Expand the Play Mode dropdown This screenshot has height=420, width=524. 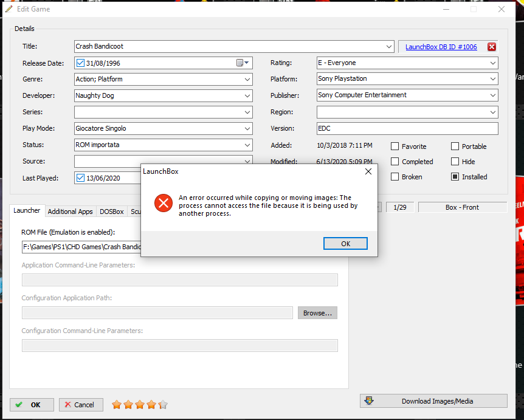[247, 129]
